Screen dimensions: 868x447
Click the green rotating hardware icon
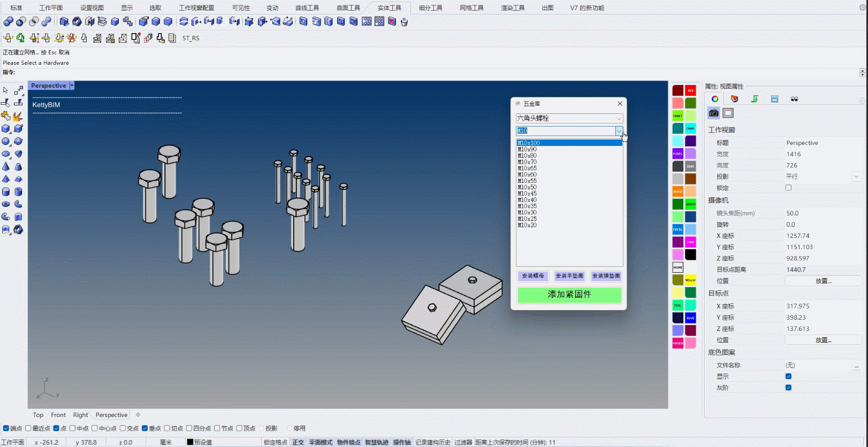point(20,38)
